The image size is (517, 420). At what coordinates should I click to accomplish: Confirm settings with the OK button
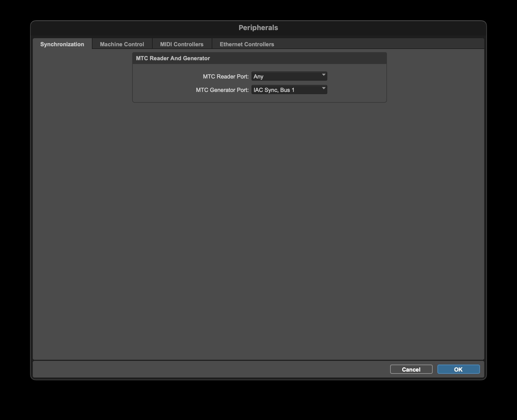point(458,369)
